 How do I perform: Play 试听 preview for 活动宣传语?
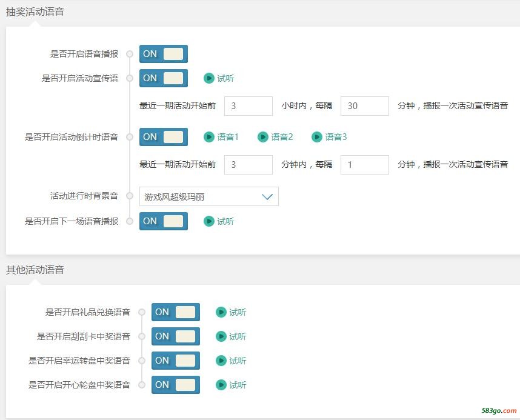coord(219,78)
